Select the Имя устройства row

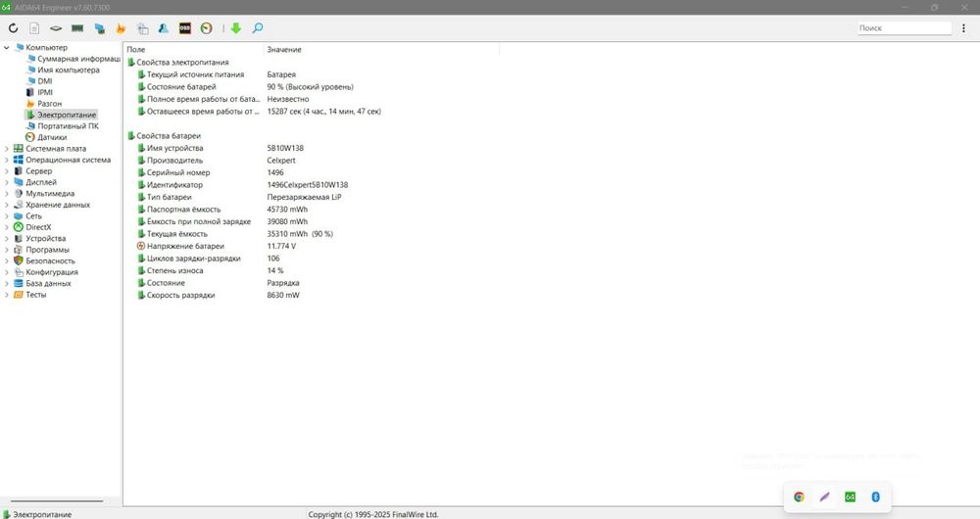[x=220, y=148]
